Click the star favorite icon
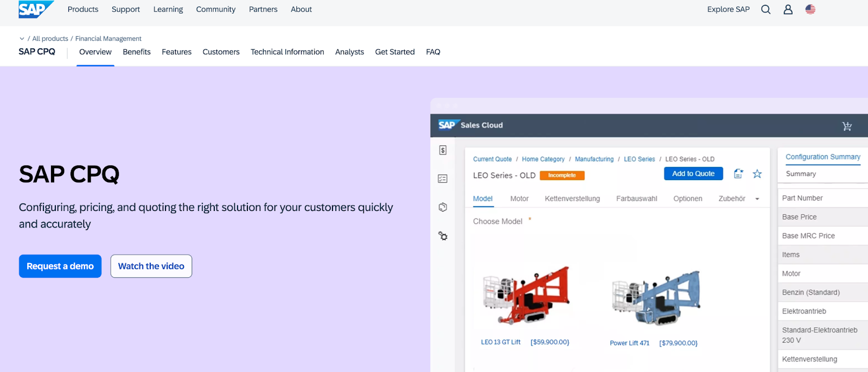The width and height of the screenshot is (868, 372). click(x=757, y=174)
